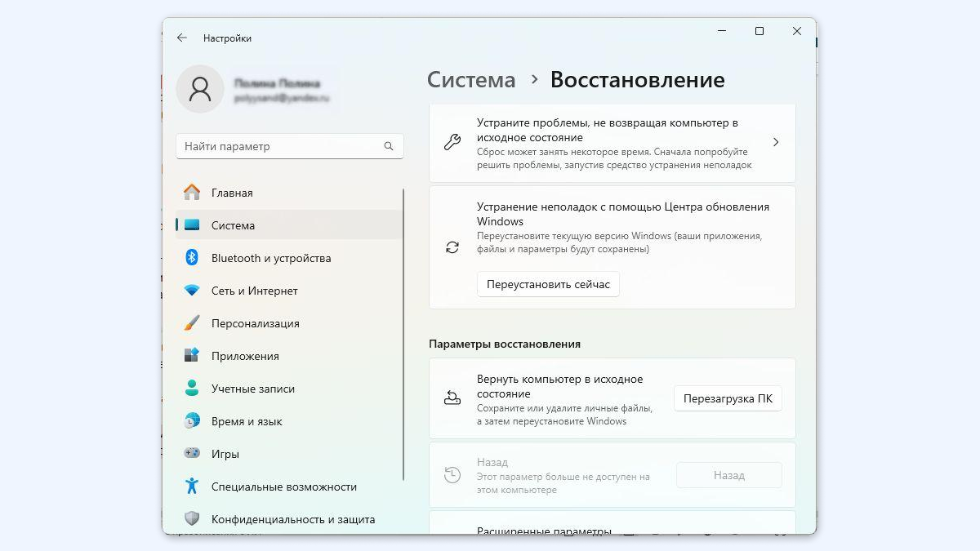Open Bluetooth и устройства icon
Image resolution: width=980 pixels, height=551 pixels.
pyautogui.click(x=192, y=258)
